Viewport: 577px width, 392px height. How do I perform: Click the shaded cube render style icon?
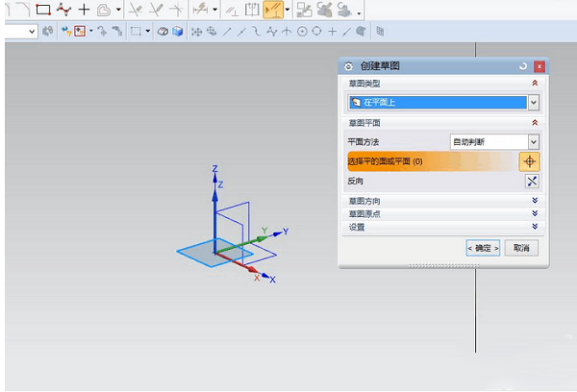178,32
